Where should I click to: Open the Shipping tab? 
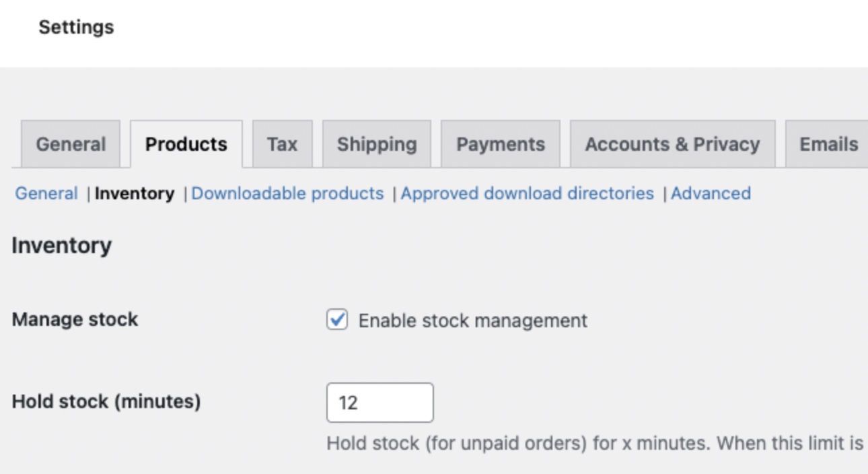[x=377, y=144]
